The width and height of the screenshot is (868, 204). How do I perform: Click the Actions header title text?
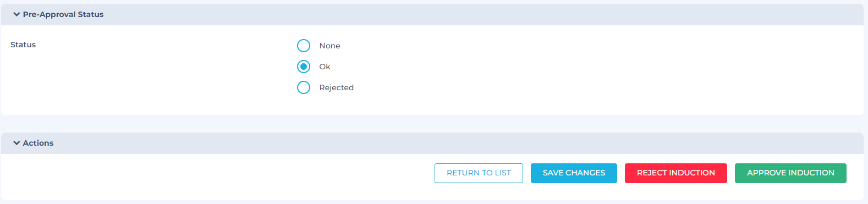pyautogui.click(x=38, y=143)
